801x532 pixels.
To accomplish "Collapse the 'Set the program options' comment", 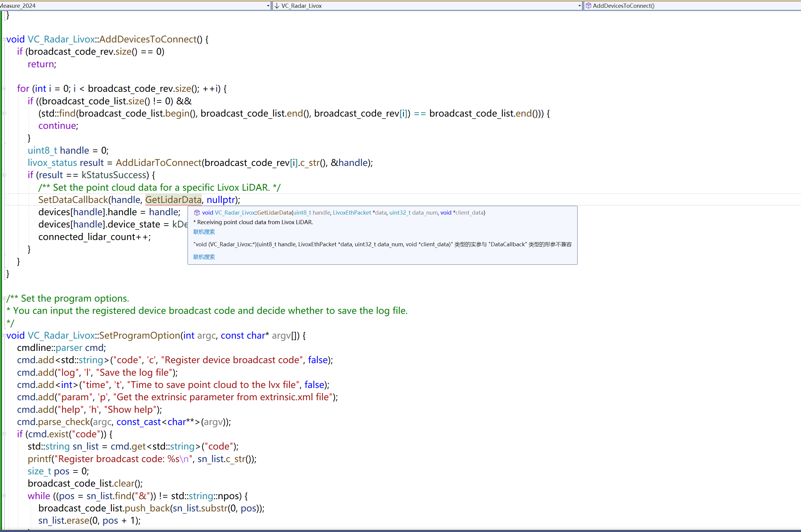I will tap(4, 299).
